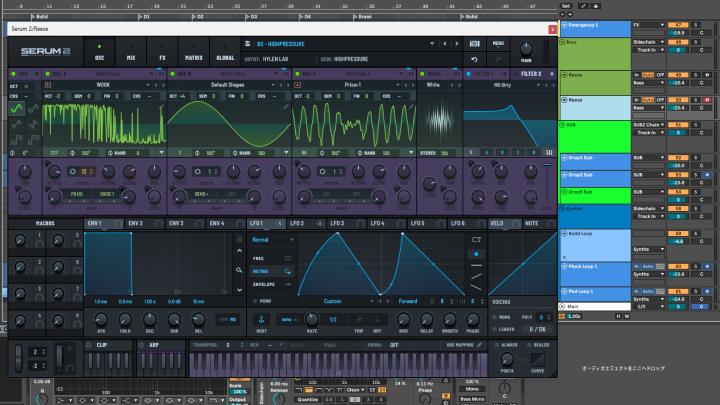Switch to the MATRIX tab
Screen dimensions: 720x405
[x=193, y=52]
